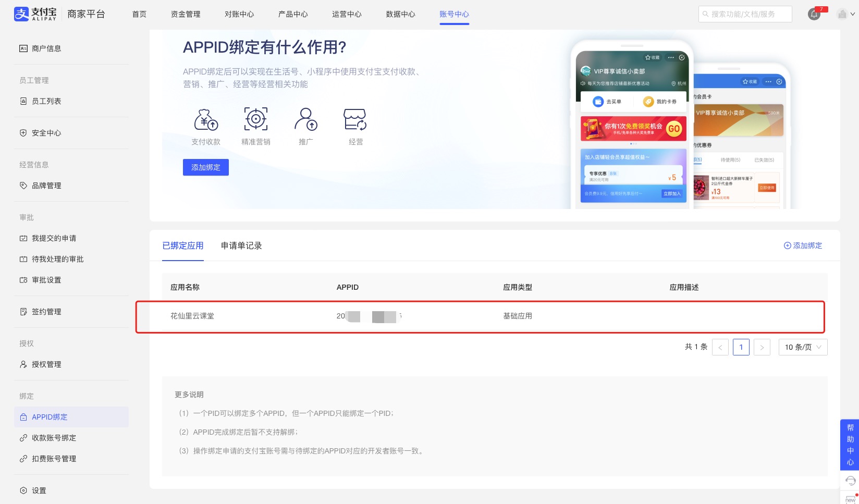Open 产品中心 in top navigation

tap(293, 14)
